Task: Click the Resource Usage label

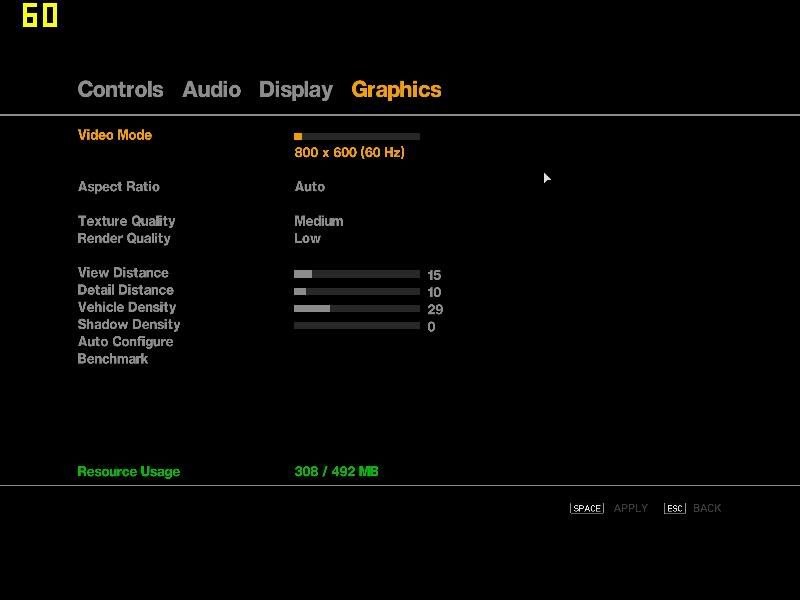Action: tap(129, 471)
